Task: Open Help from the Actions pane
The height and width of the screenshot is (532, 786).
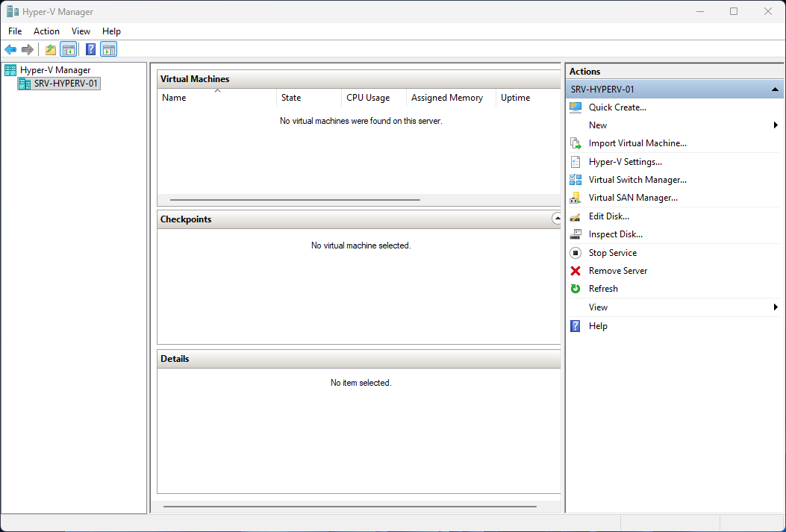Action: (x=598, y=325)
